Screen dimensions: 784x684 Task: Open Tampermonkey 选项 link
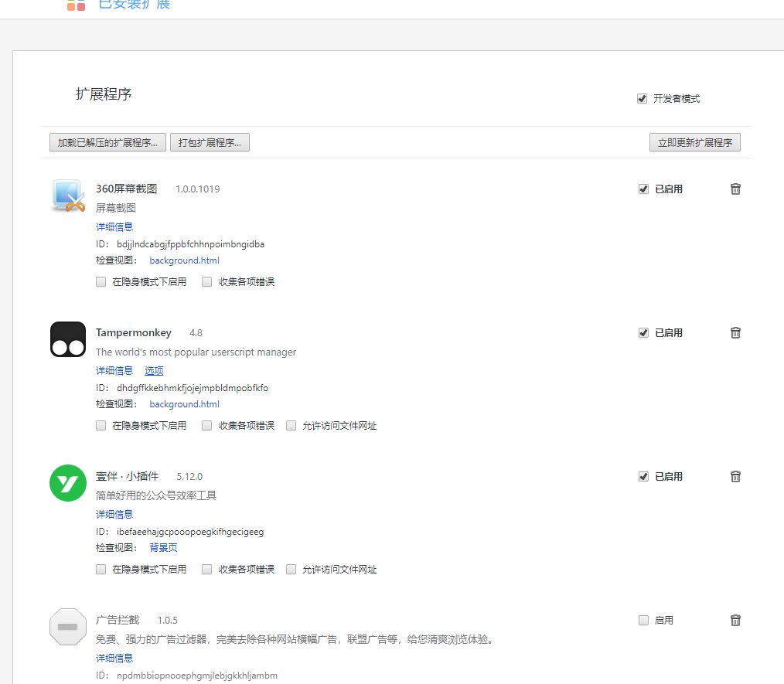(x=154, y=371)
